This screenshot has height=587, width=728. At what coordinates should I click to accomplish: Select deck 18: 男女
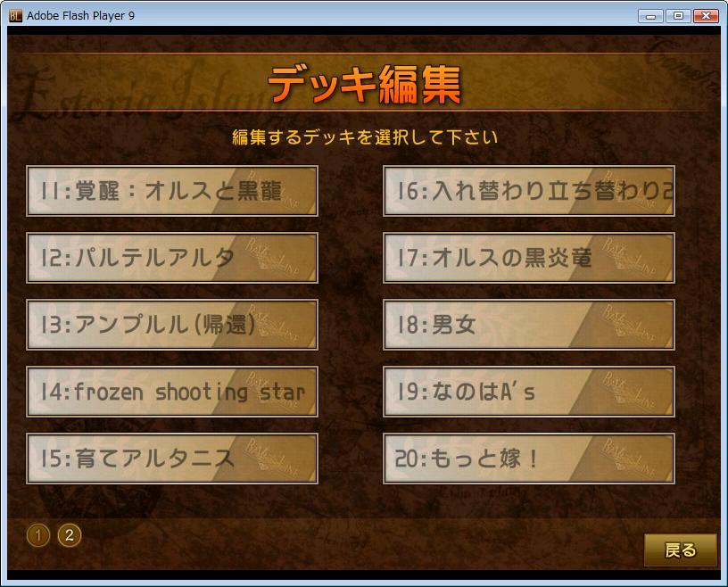529,325
